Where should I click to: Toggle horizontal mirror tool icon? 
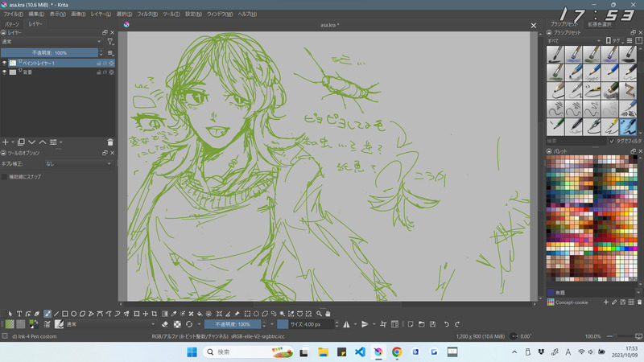(345, 324)
